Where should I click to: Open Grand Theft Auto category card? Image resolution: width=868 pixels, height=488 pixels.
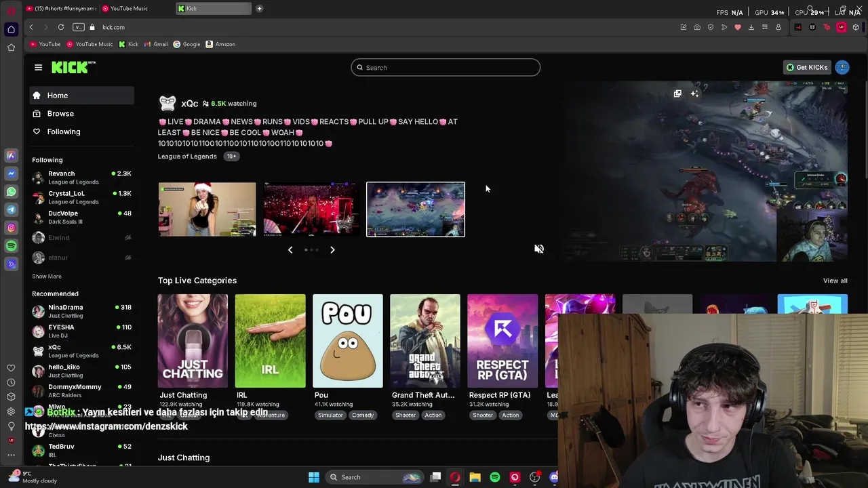(425, 341)
